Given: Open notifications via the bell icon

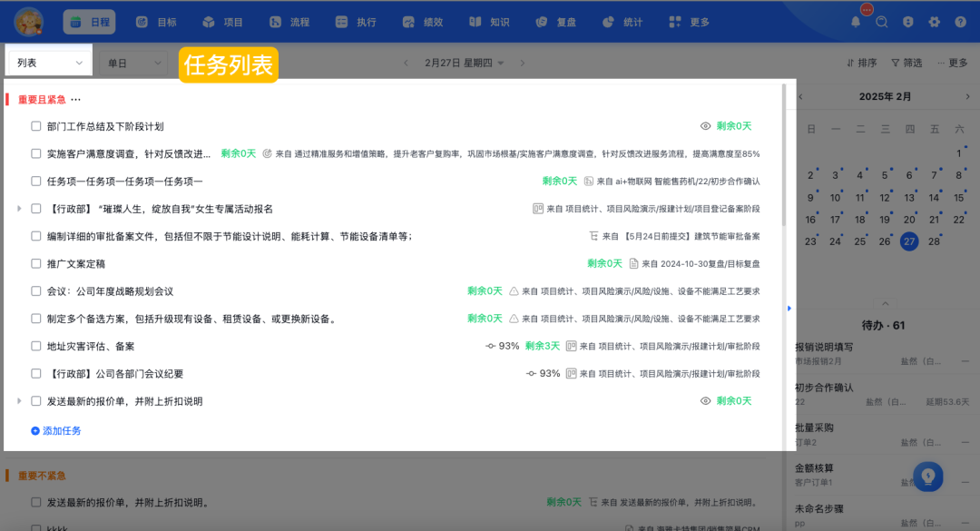Looking at the screenshot, I should coord(854,21).
